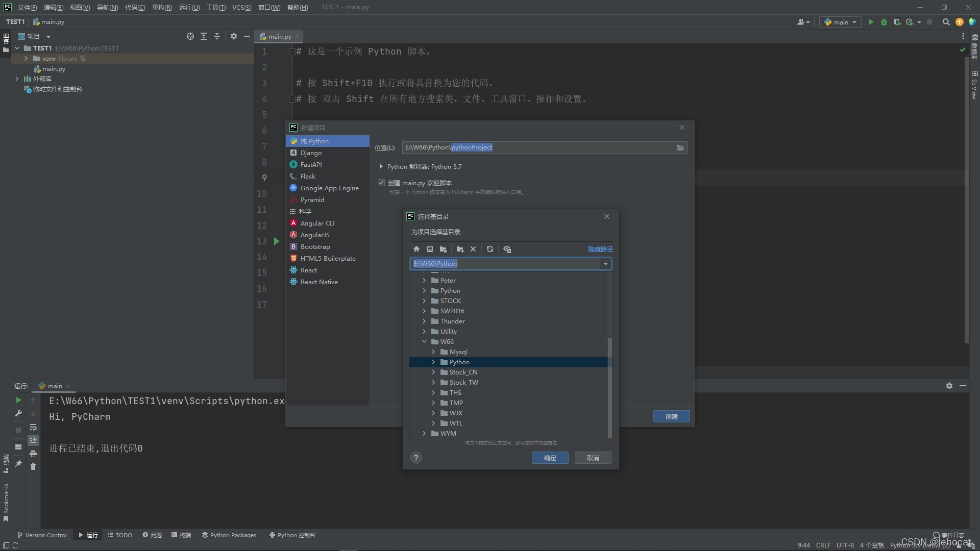Image resolution: width=980 pixels, height=551 pixels.
Task: Click run with coverage icon in toolbar
Action: tap(897, 22)
